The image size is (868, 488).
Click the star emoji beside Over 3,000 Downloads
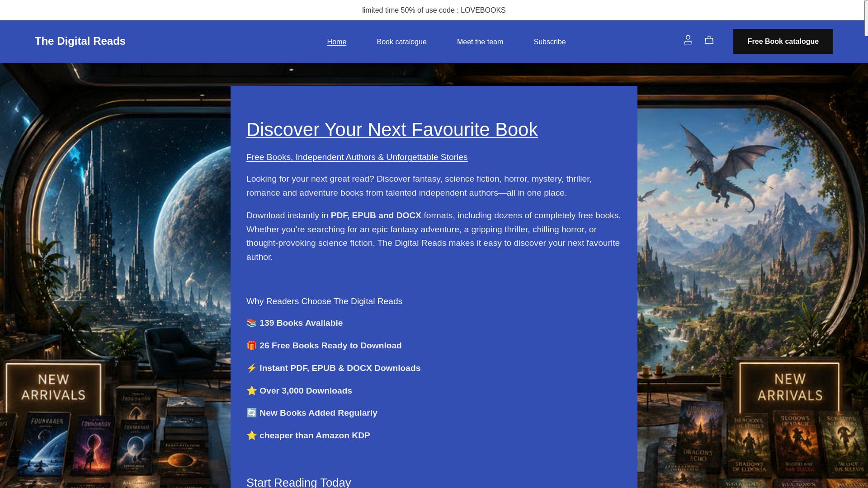point(252,391)
